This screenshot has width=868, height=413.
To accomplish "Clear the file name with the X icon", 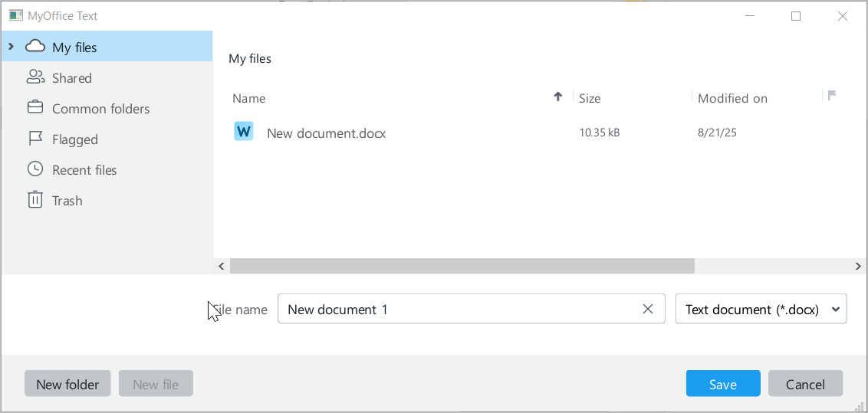I will [648, 309].
